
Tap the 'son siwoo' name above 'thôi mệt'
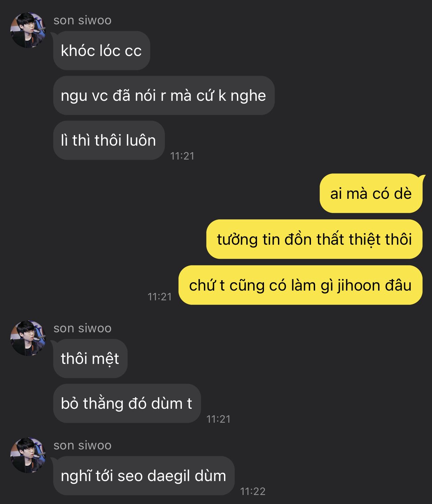pos(82,328)
